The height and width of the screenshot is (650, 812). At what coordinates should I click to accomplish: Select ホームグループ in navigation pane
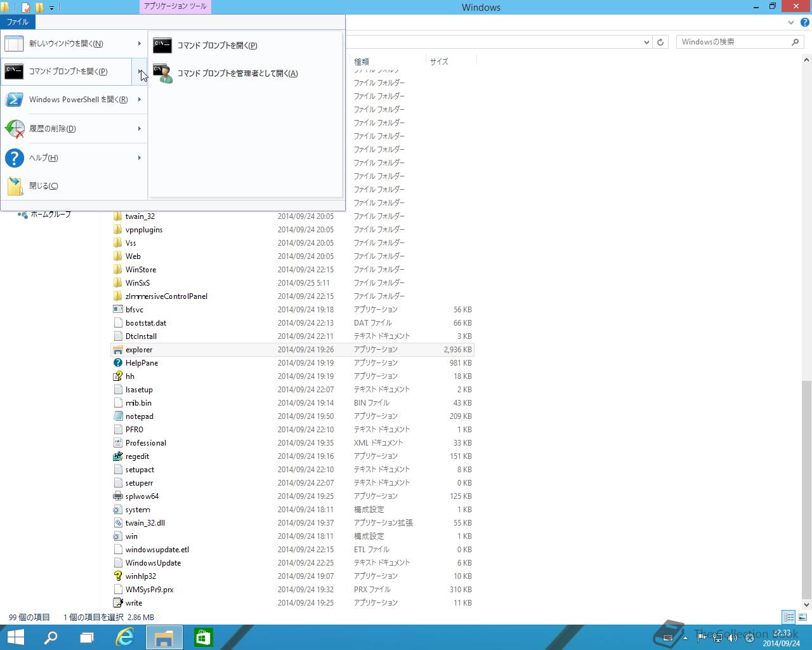(x=51, y=215)
